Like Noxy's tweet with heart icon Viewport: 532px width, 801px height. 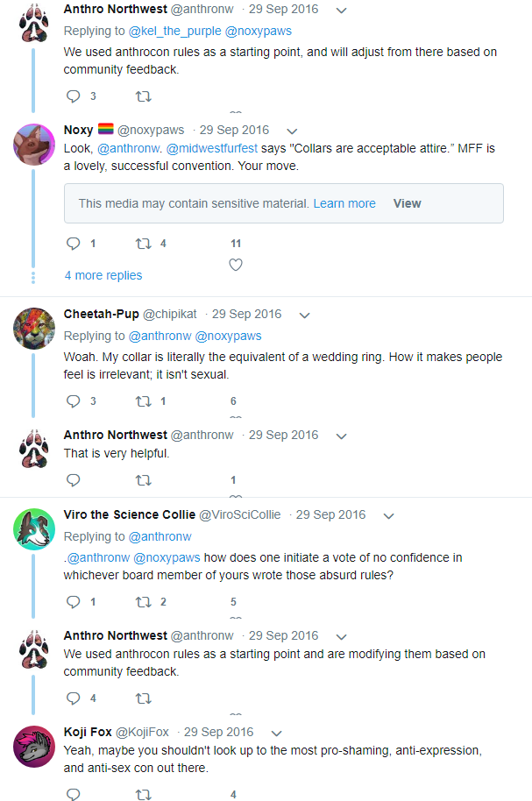point(235,265)
